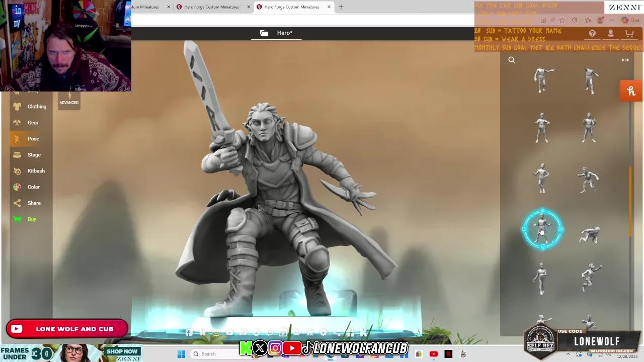Click the Windows taskbar Search box
The height and width of the screenshot is (362, 644).
tap(220, 354)
